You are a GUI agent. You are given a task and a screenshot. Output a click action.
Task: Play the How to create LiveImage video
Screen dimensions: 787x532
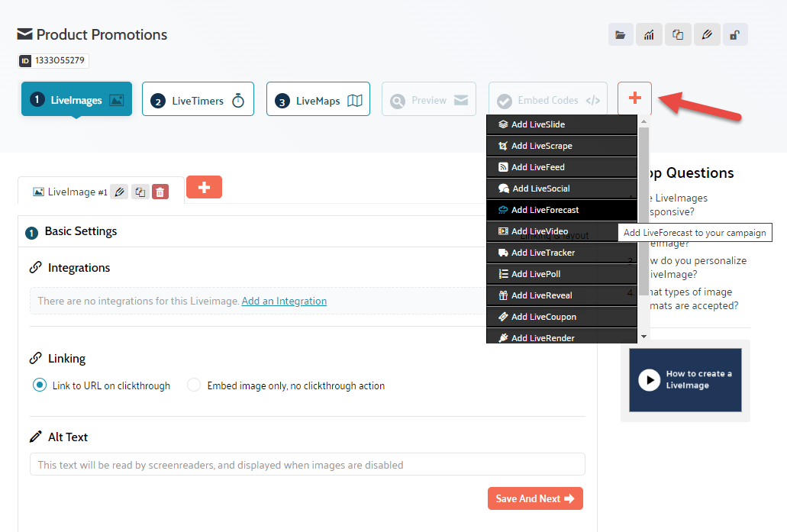pyautogui.click(x=650, y=380)
